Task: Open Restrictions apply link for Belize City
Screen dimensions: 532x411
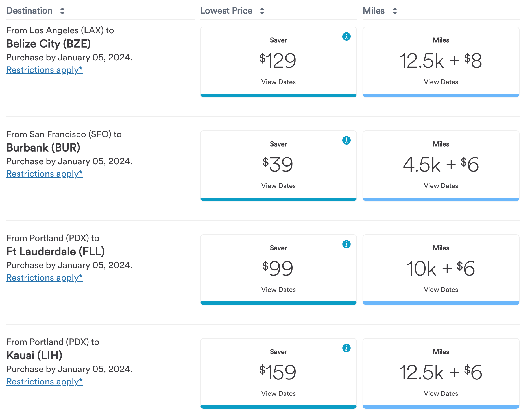Action: pyautogui.click(x=45, y=70)
